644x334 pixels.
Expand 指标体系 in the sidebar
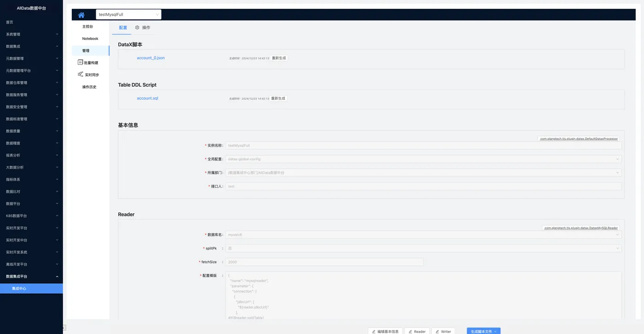pyautogui.click(x=31, y=180)
